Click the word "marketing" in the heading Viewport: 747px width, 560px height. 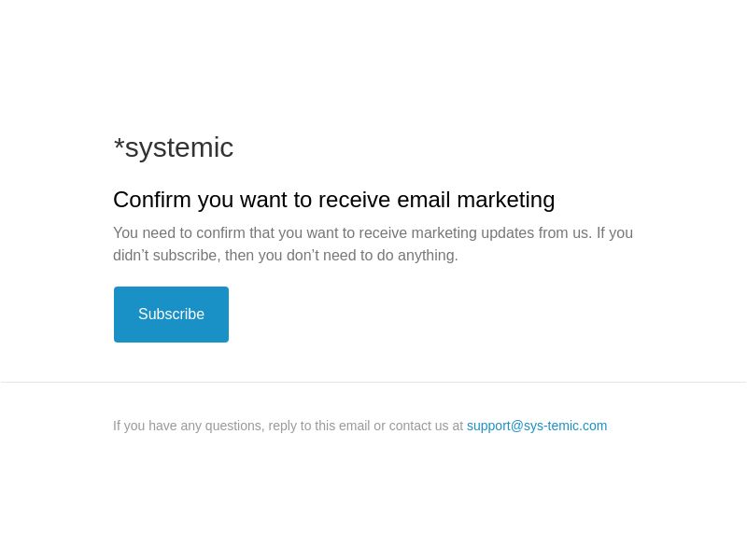pos(505,200)
